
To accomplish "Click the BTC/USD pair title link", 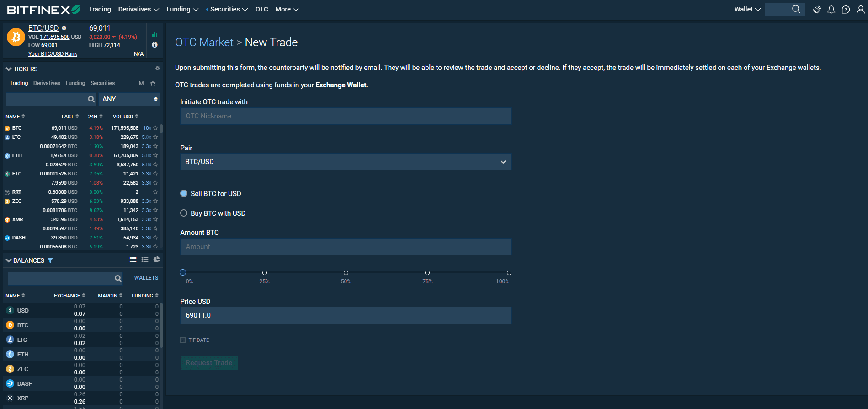I will [x=43, y=28].
